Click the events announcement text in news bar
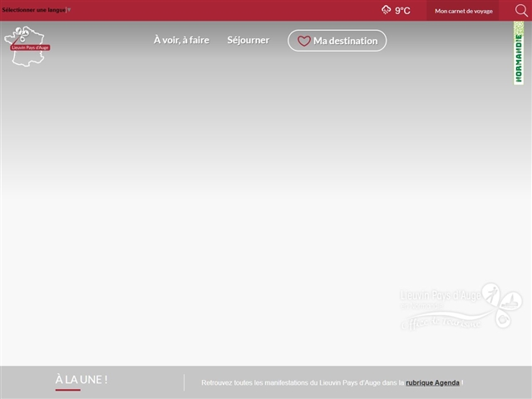This screenshot has width=532, height=399. (x=303, y=382)
